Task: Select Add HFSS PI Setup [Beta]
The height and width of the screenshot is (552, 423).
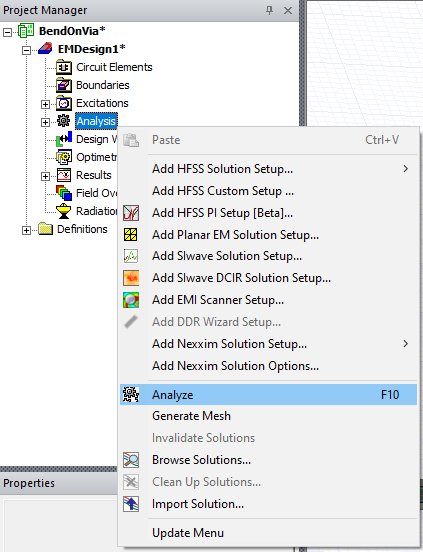Action: pyautogui.click(x=269, y=213)
